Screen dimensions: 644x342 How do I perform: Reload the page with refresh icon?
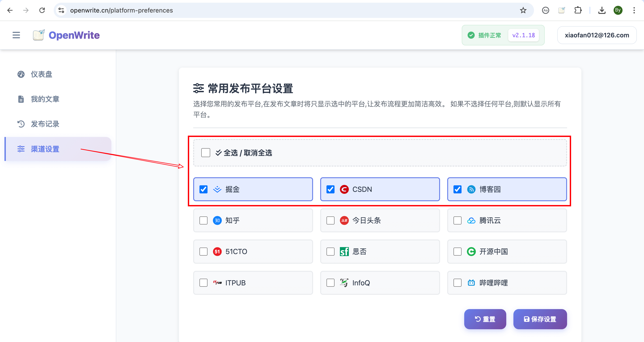click(42, 10)
